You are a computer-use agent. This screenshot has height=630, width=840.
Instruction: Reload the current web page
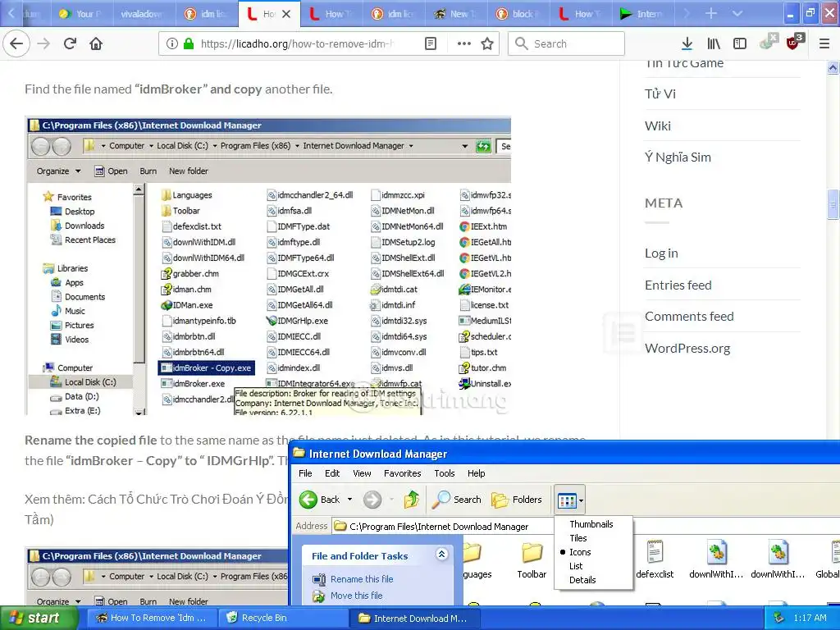point(70,43)
